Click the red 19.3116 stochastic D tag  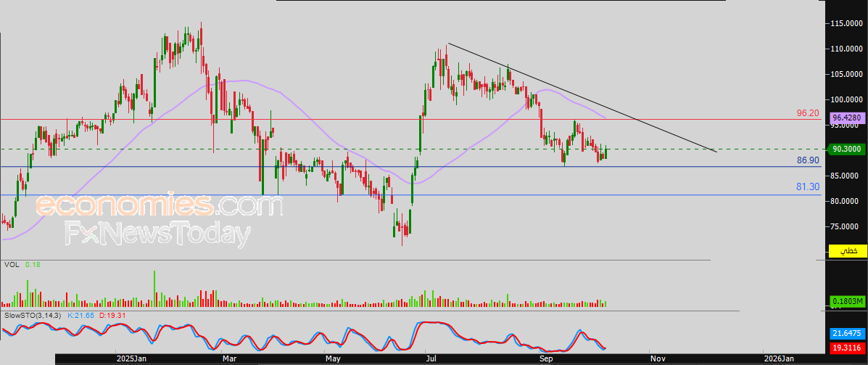(847, 348)
